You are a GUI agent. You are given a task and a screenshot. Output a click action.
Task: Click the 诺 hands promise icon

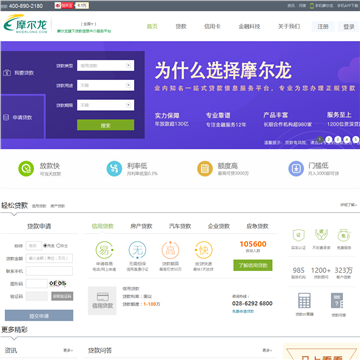(321, 235)
